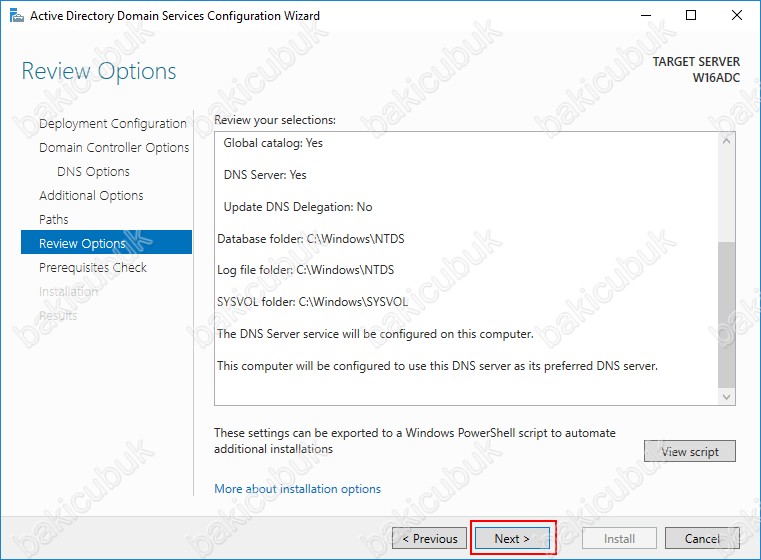
Task: Click scroll down arrow in review list
Action: 727,397
